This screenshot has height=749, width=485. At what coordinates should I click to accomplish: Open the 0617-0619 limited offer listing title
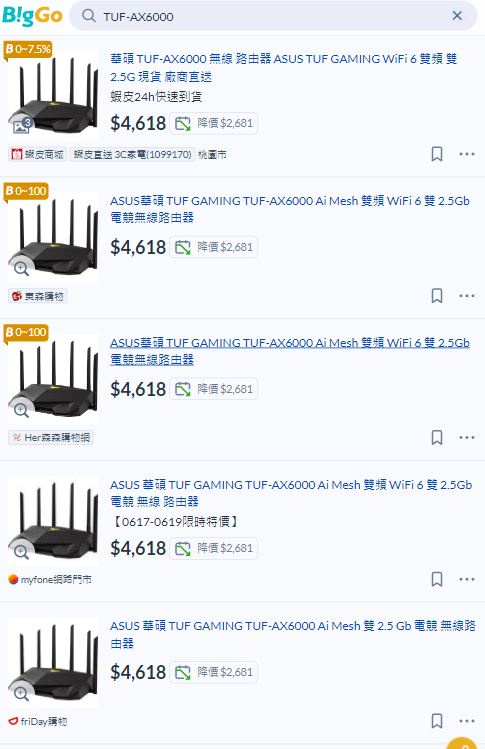click(291, 493)
